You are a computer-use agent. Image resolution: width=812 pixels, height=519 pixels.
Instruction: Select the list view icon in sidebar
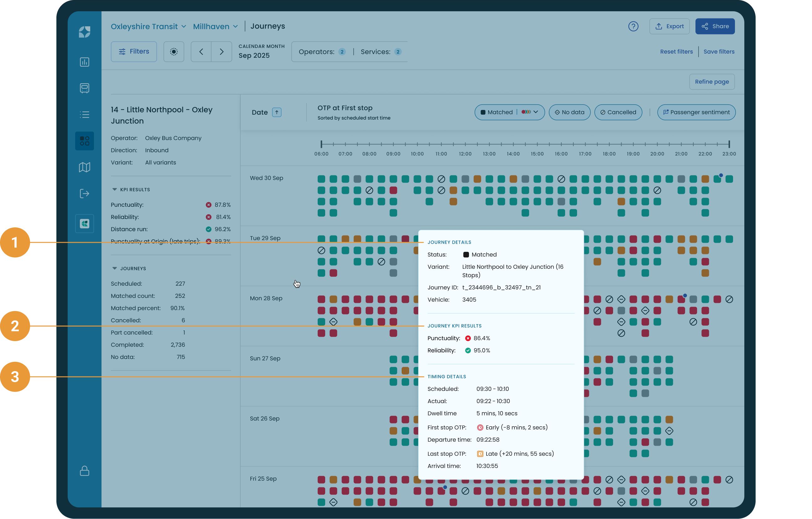click(x=84, y=115)
